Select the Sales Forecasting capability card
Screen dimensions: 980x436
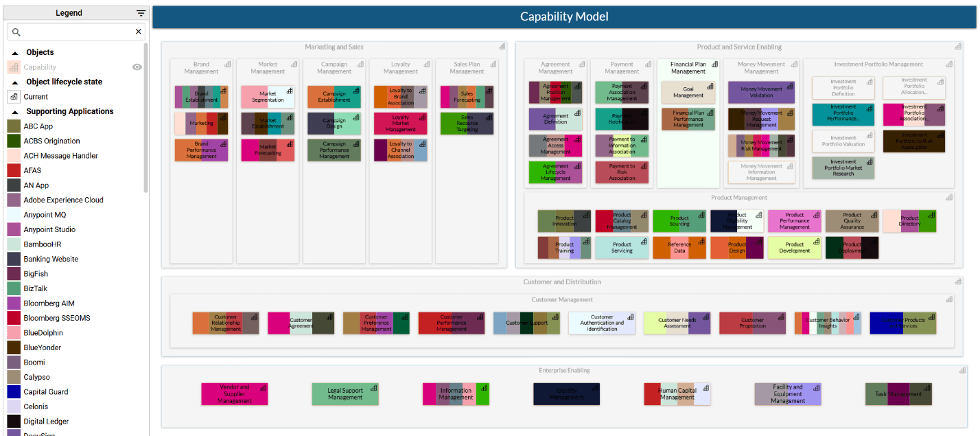click(467, 97)
